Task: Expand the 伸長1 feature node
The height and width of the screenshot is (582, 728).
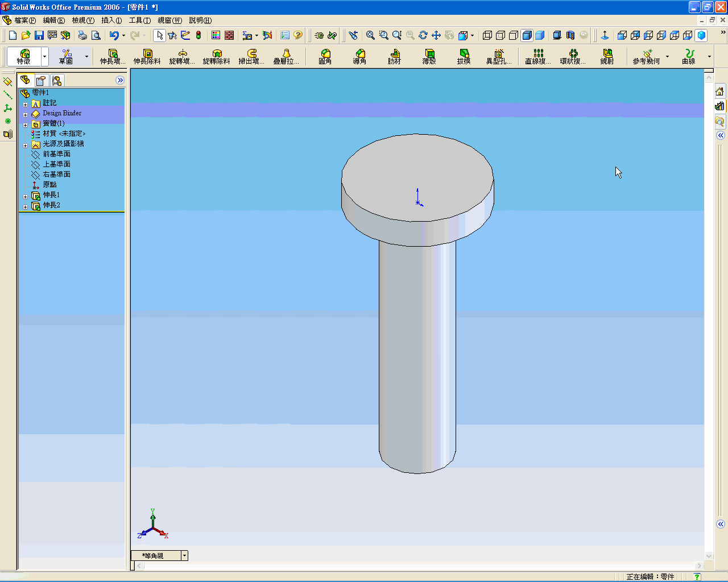Action: 25,197
